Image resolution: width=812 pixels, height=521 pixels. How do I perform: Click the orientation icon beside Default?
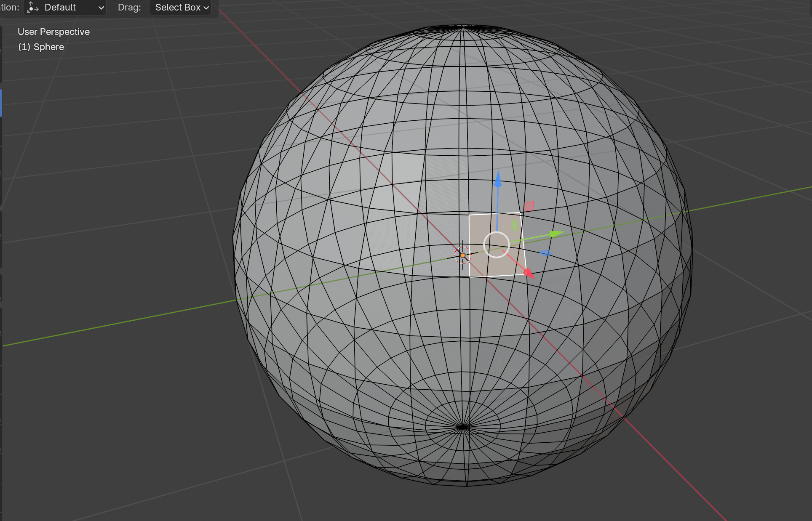[x=33, y=7]
